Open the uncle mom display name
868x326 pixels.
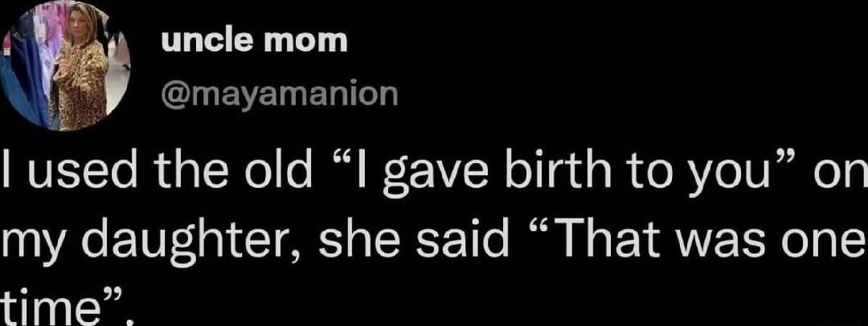[254, 41]
